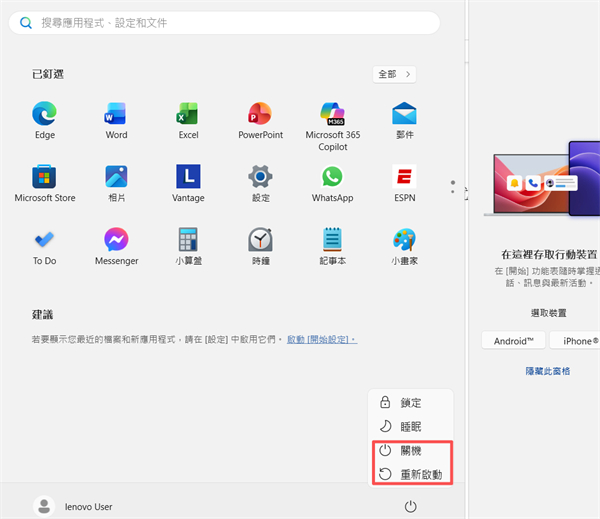Click the search bar for apps and files
The width and height of the screenshot is (600, 519).
(x=224, y=23)
